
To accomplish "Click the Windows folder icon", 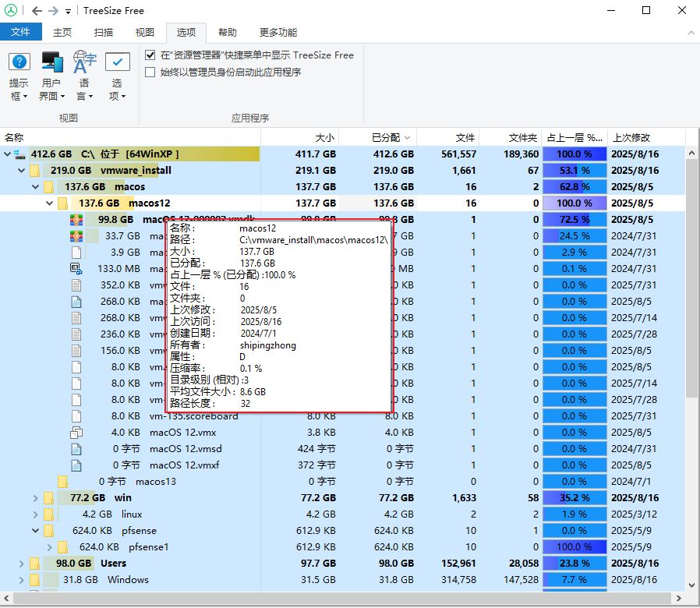I will click(x=34, y=580).
